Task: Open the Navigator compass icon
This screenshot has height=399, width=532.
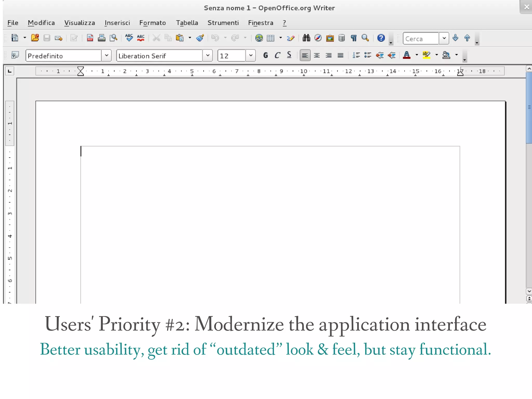Action: [318, 38]
